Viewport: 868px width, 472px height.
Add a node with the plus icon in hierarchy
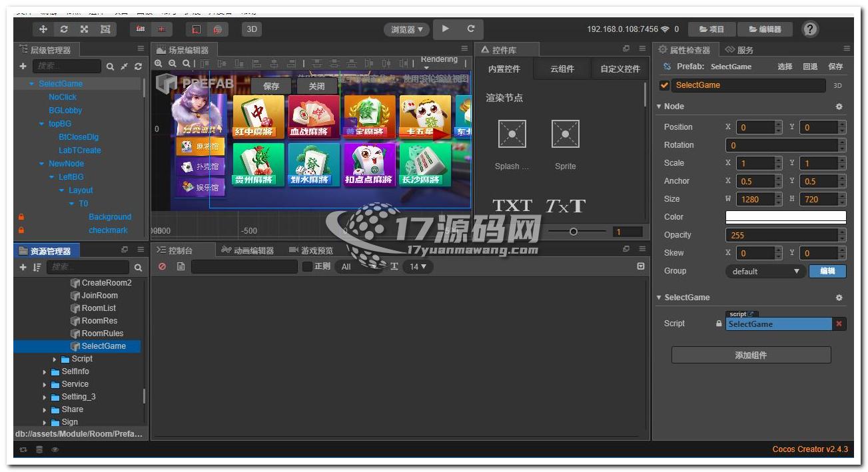[x=23, y=66]
